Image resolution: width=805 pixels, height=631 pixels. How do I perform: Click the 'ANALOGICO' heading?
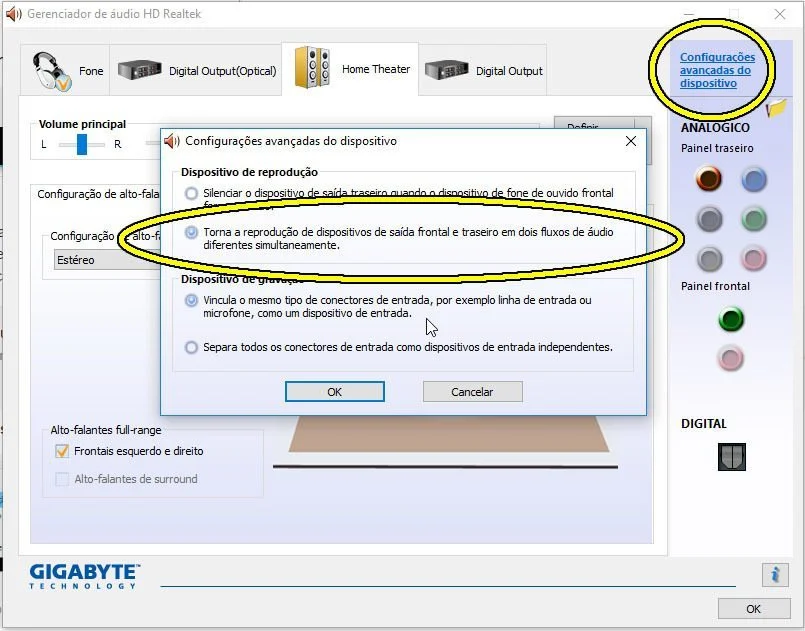coord(715,127)
